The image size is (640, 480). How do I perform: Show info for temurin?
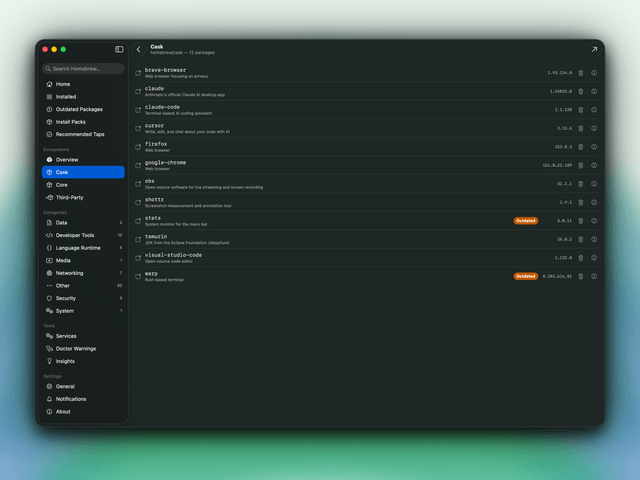point(594,240)
